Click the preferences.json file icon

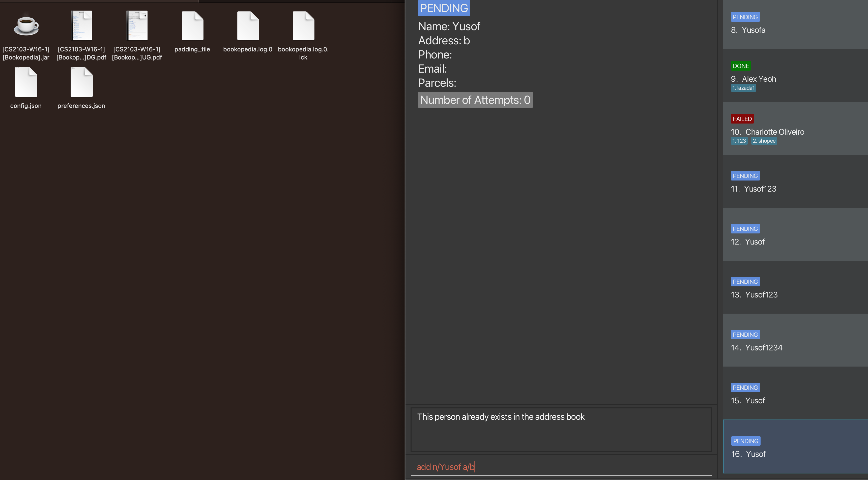81,82
